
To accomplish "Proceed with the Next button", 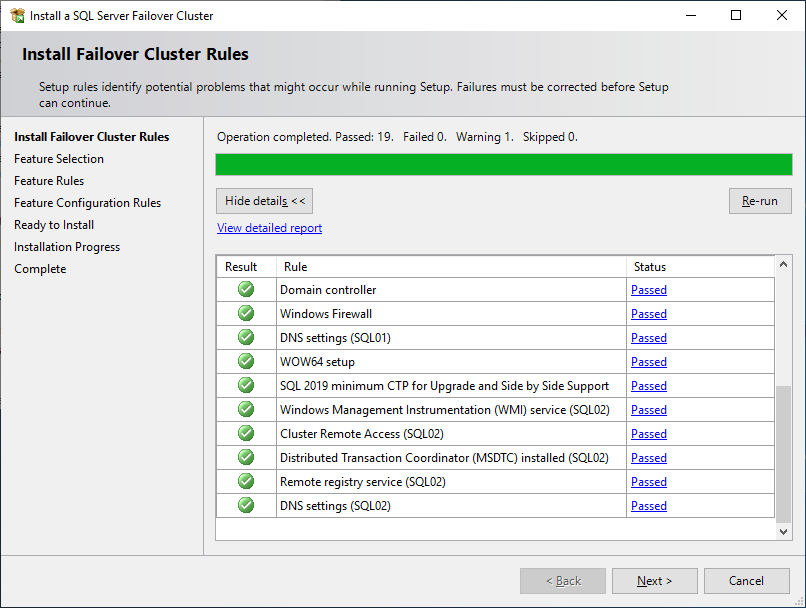I will [x=654, y=581].
